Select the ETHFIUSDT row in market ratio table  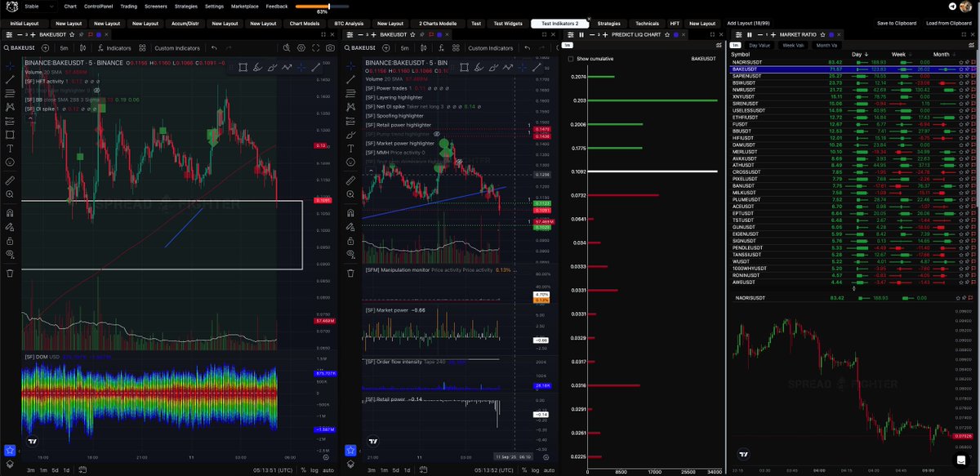pos(852,117)
